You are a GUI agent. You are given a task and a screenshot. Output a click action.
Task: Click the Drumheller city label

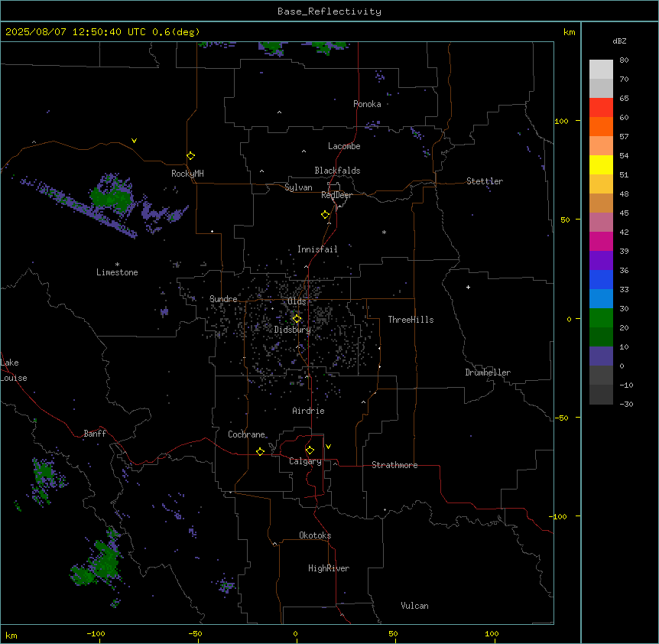tap(488, 372)
